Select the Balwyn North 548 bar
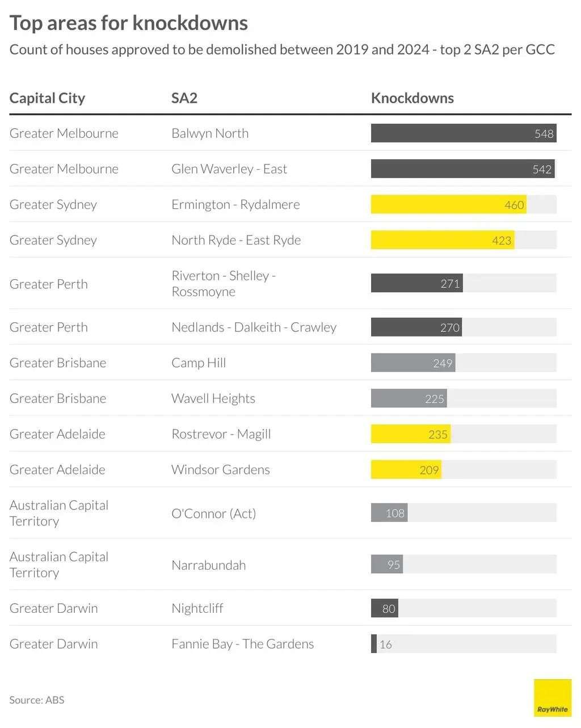This screenshot has width=581, height=728. point(464,133)
